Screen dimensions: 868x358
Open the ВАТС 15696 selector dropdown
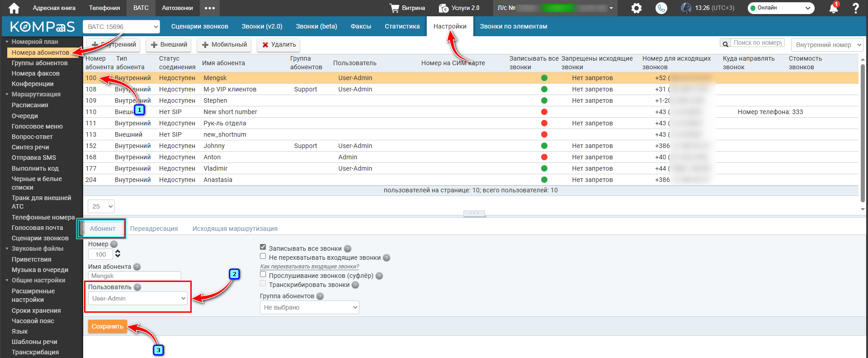pyautogui.click(x=122, y=27)
